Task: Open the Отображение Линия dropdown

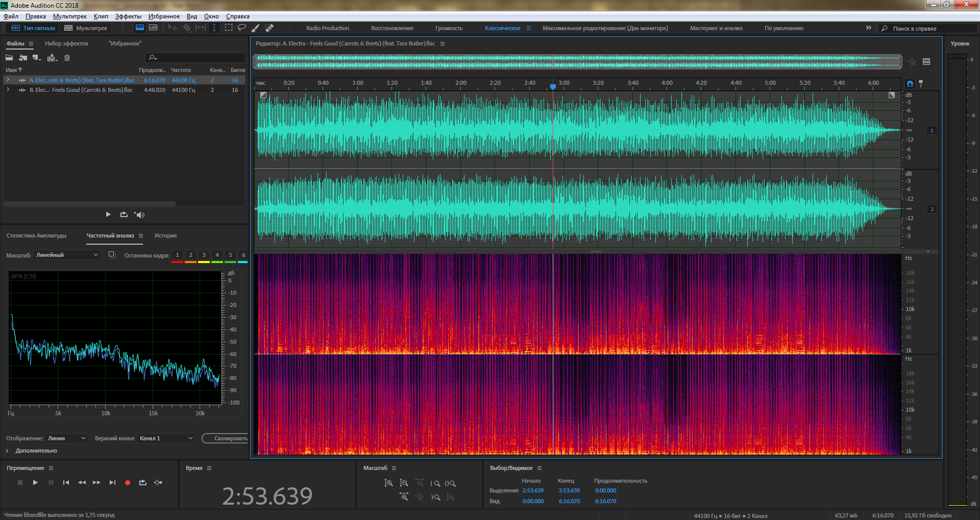Action: (x=67, y=438)
